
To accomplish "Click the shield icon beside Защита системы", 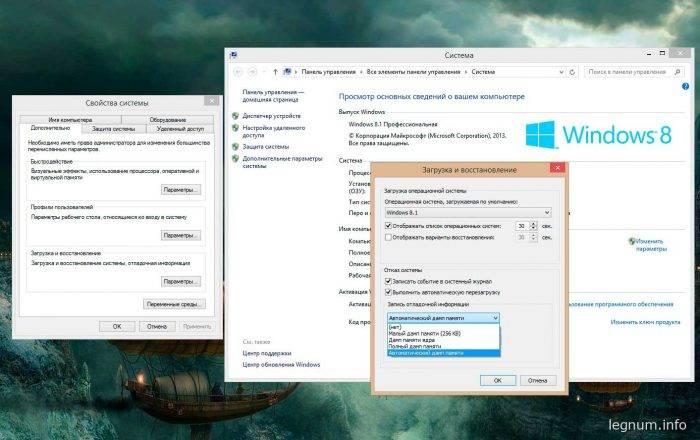I will tap(235, 146).
